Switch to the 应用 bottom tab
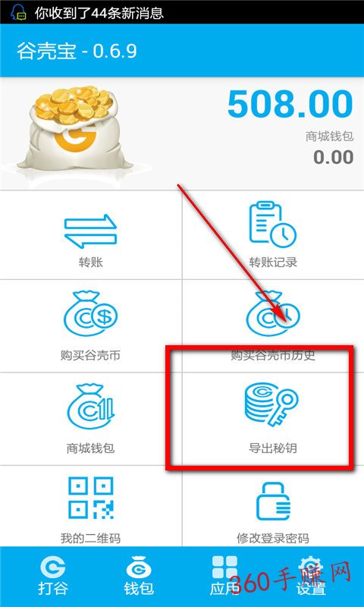The height and width of the screenshot is (607, 364). click(224, 577)
